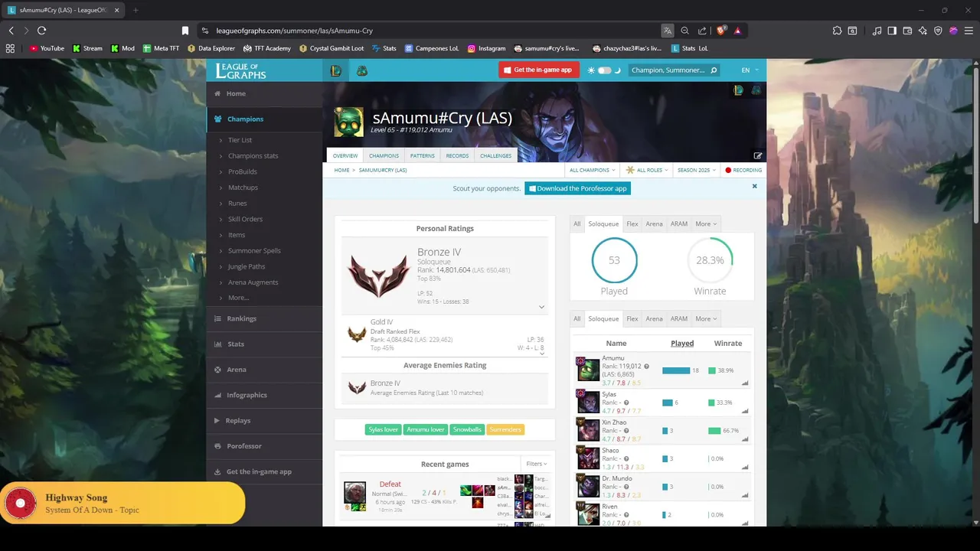Viewport: 980px width, 551px height.
Task: Switch to the Champions profile tab
Action: pos(384,156)
